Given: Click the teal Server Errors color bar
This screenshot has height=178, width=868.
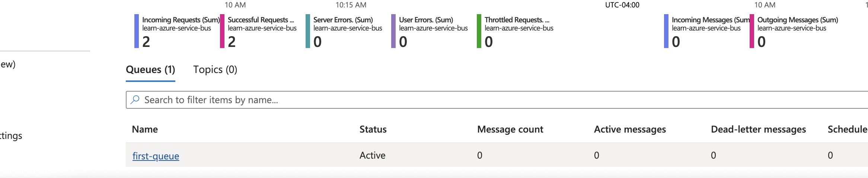Looking at the screenshot, I should pyautogui.click(x=308, y=31).
